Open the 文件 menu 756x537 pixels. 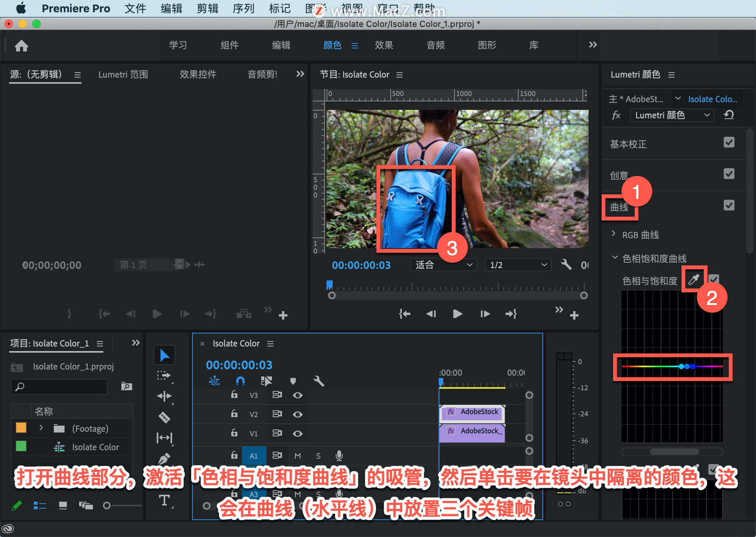point(135,9)
